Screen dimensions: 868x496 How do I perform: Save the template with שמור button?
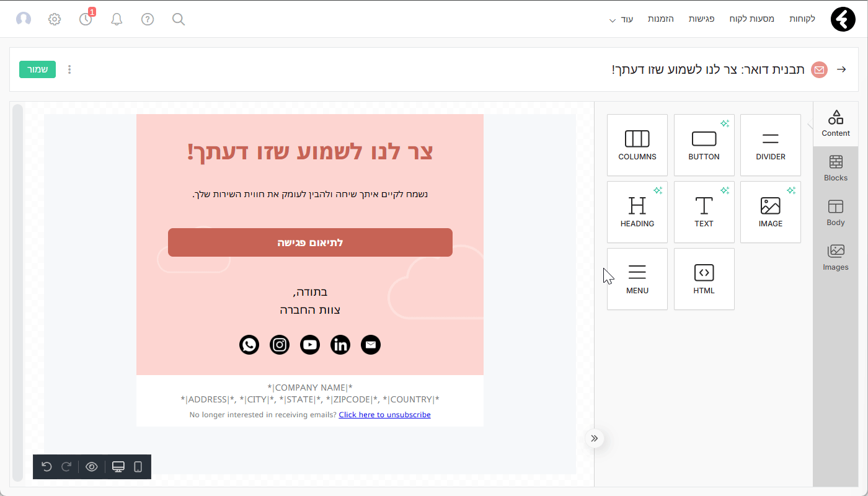(37, 69)
